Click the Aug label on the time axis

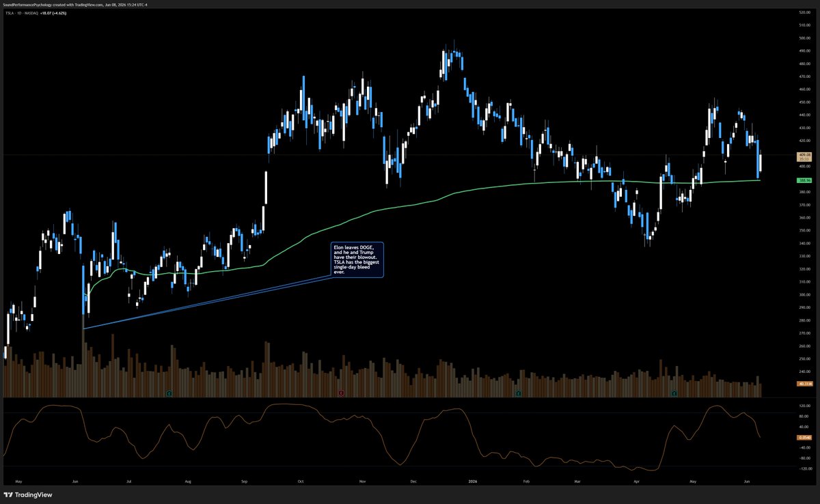(188, 481)
